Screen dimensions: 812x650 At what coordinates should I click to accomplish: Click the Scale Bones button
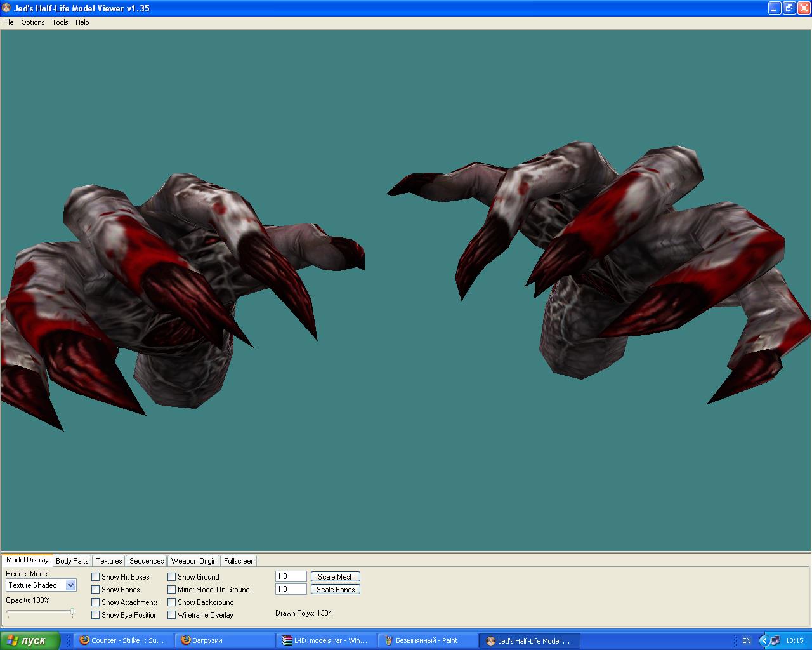(x=336, y=590)
